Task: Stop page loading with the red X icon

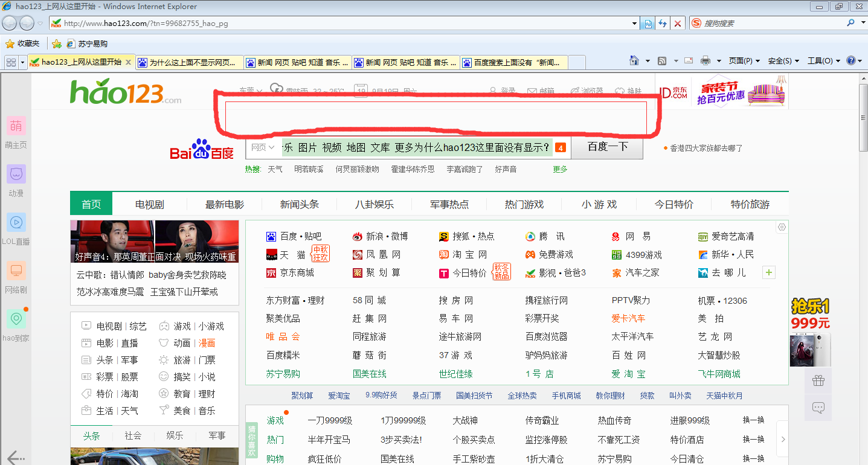Action: (x=678, y=24)
